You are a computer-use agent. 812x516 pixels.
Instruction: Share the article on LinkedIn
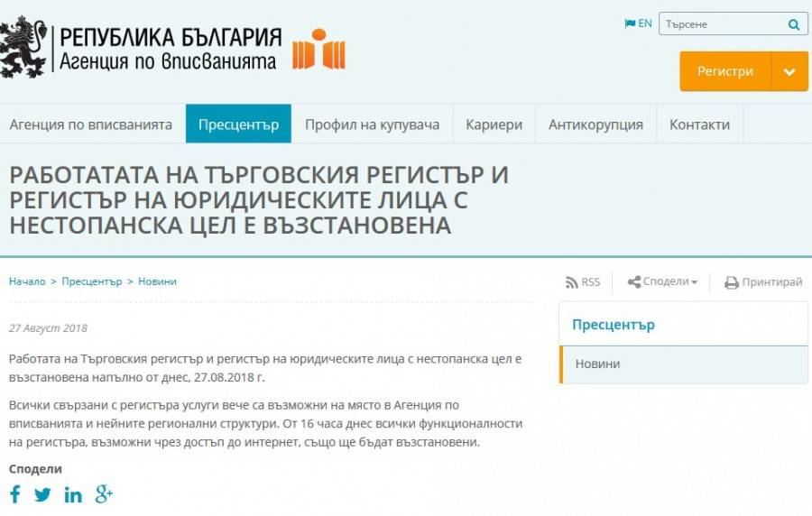[x=73, y=494]
